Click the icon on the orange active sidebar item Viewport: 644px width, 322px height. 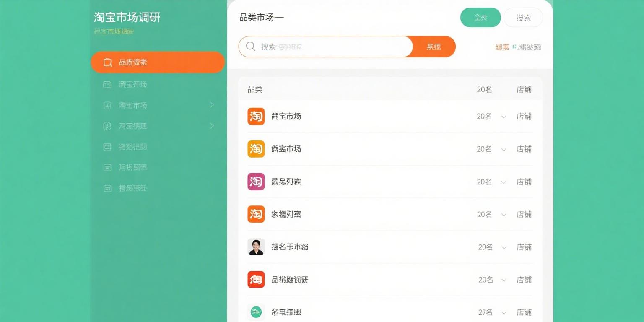coord(107,62)
